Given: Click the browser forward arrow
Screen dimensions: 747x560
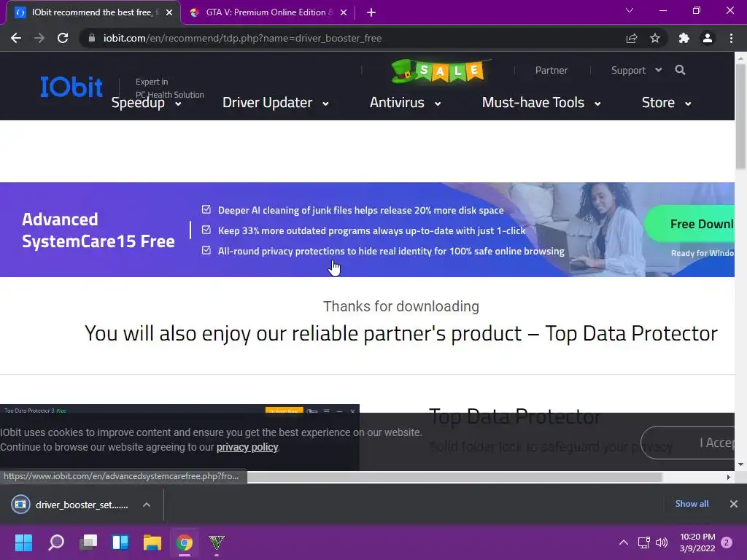Looking at the screenshot, I should pyautogui.click(x=39, y=38).
